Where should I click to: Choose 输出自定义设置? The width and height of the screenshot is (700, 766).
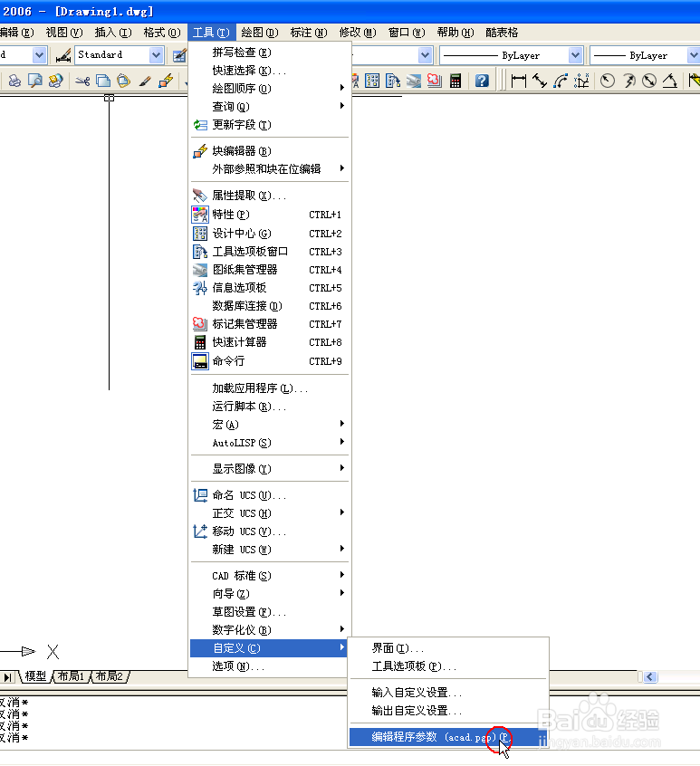point(448,711)
